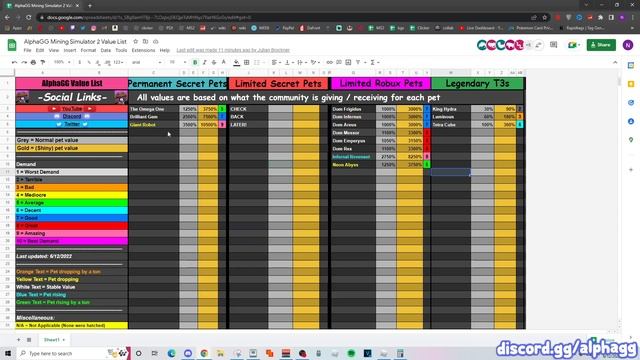Screen dimensions: 640x360
Task: Click the green Share button
Action: (x=601, y=45)
